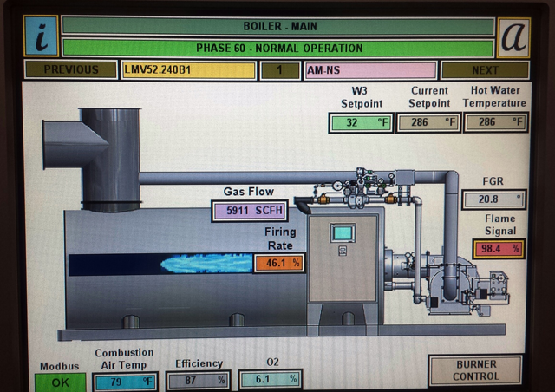Screen dimensions: 555x392
Task: Select the W3 Setpoint value field
Action: 360,123
